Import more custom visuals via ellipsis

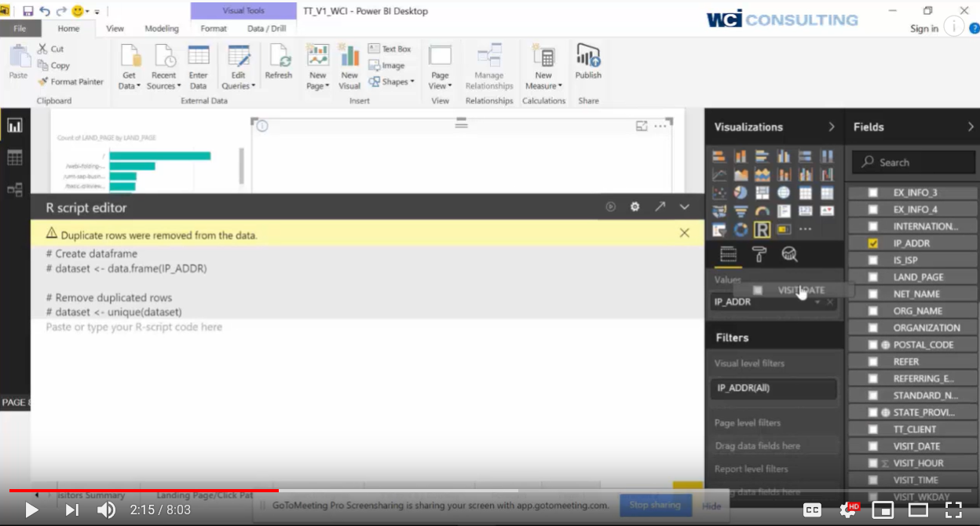click(806, 229)
